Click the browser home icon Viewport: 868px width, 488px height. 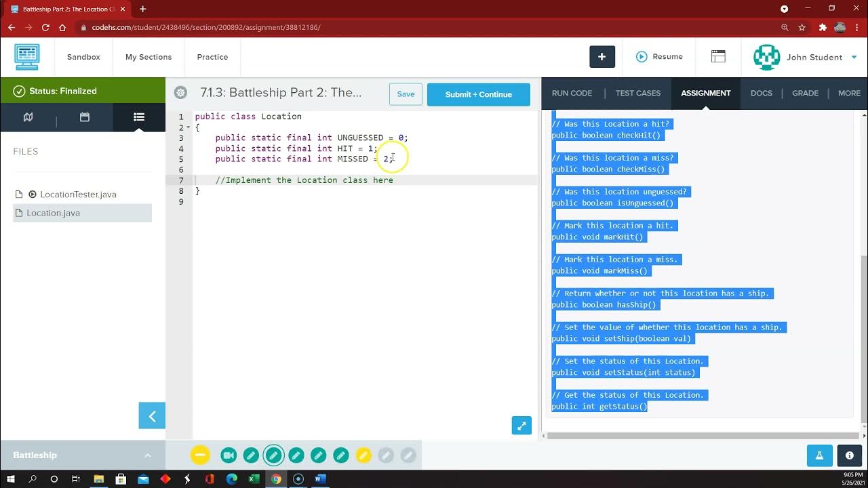(x=62, y=28)
